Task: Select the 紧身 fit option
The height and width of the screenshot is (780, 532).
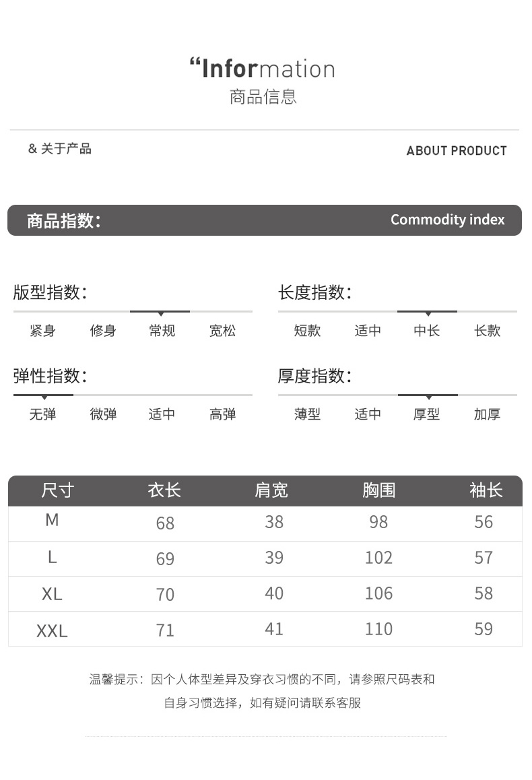Action: pos(42,331)
